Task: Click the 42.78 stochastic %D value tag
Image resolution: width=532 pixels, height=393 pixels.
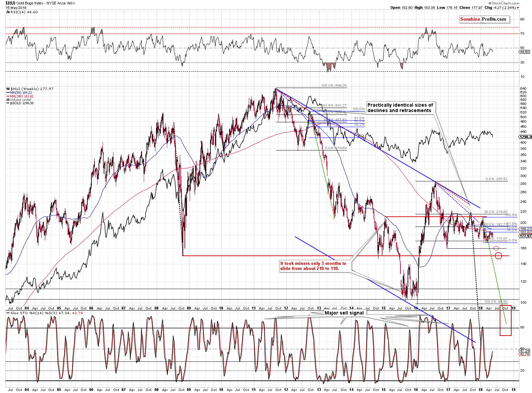Action: coord(525,354)
